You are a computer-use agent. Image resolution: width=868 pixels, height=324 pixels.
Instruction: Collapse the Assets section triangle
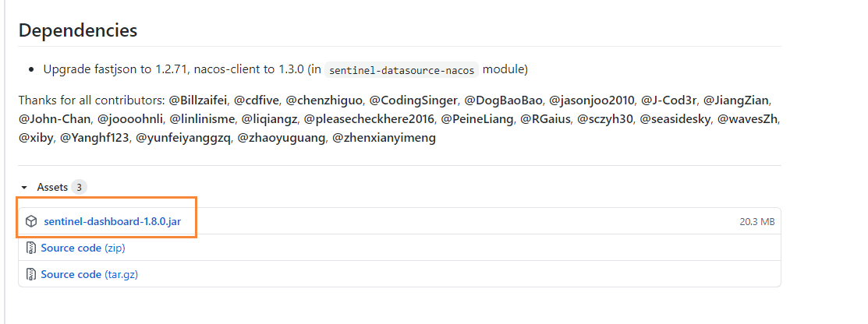[24, 188]
